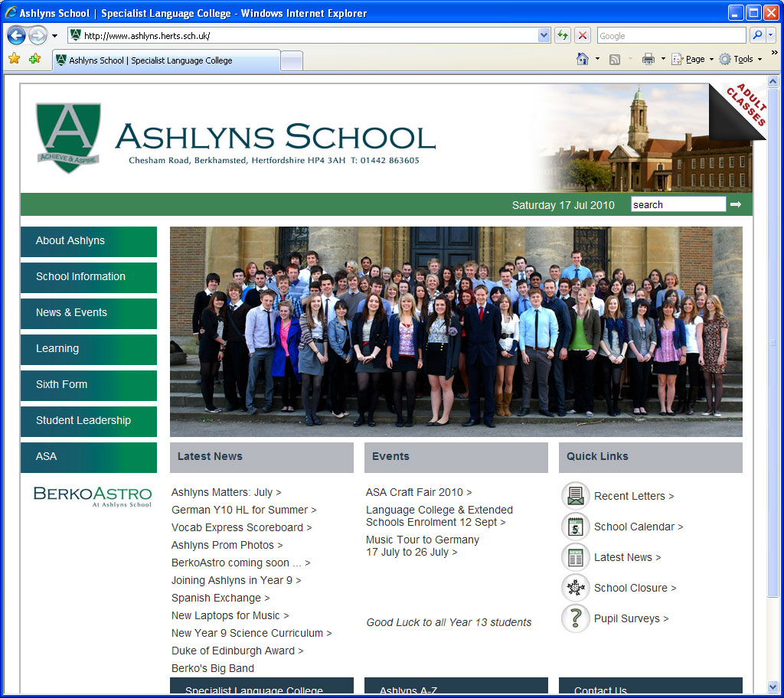Open Favorites Center star icon
This screenshot has height=698, width=784.
click(15, 59)
